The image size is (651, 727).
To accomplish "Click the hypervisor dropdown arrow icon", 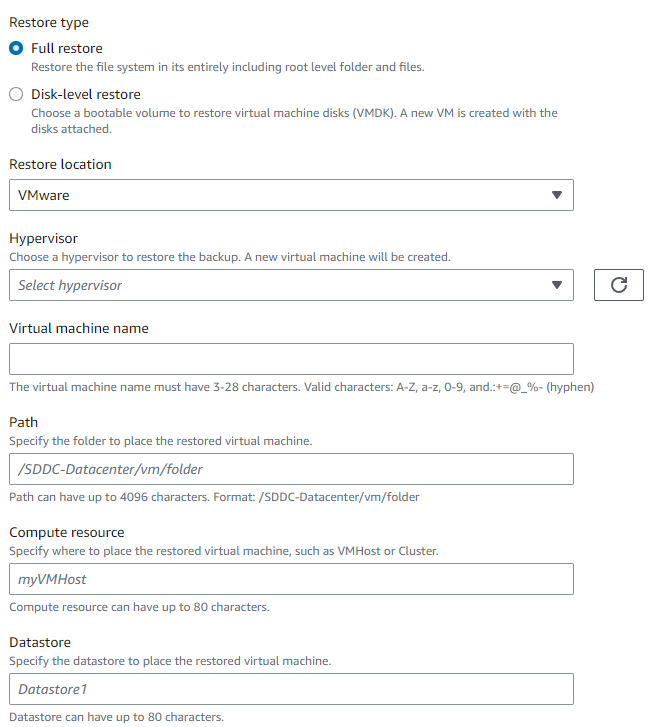I will (557, 285).
